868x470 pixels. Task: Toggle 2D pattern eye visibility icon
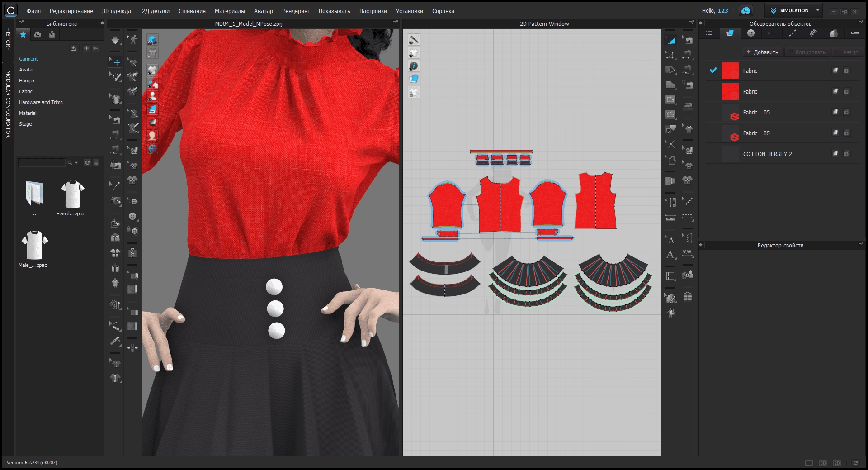tap(414, 53)
